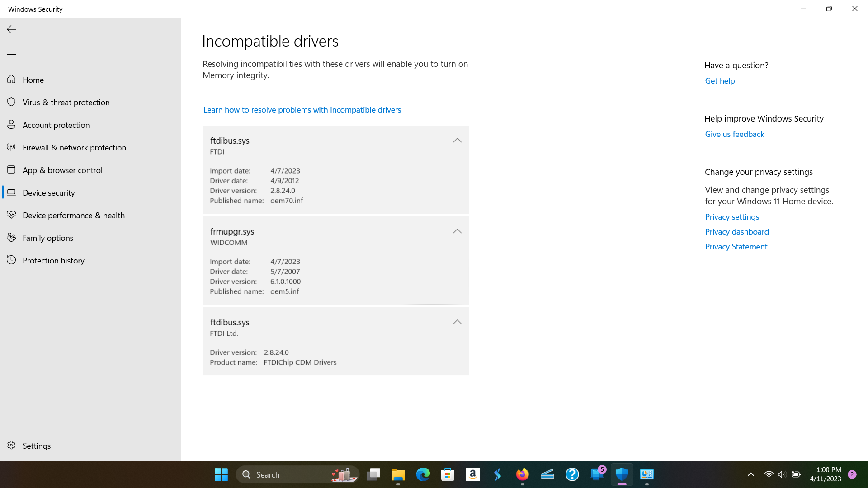Click the App & browser control window icon
The width and height of the screenshot is (868, 488).
pyautogui.click(x=11, y=169)
